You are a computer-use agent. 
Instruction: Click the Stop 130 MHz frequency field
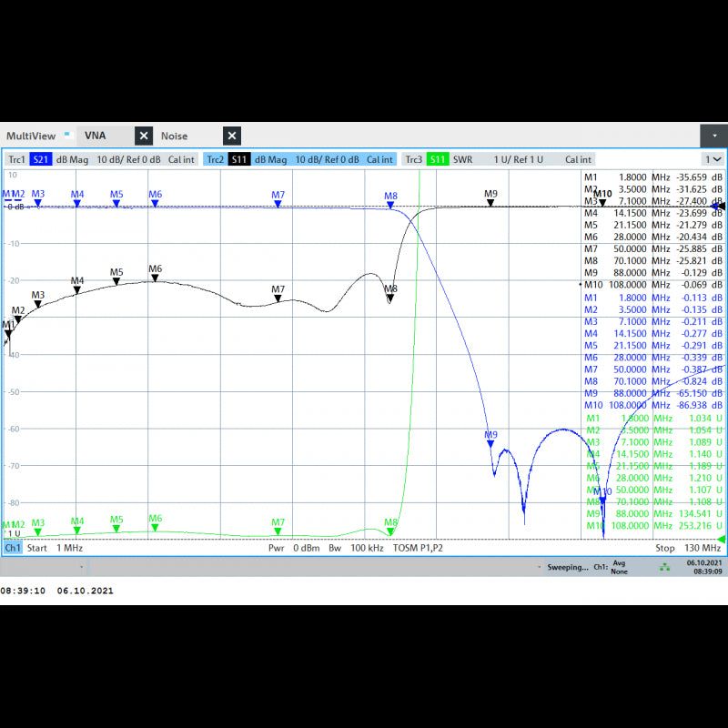coord(689,549)
